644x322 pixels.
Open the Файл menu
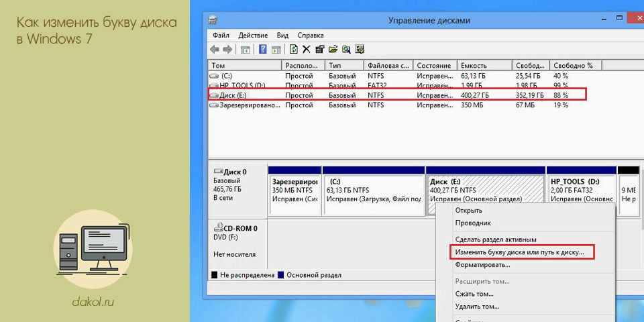(221, 36)
